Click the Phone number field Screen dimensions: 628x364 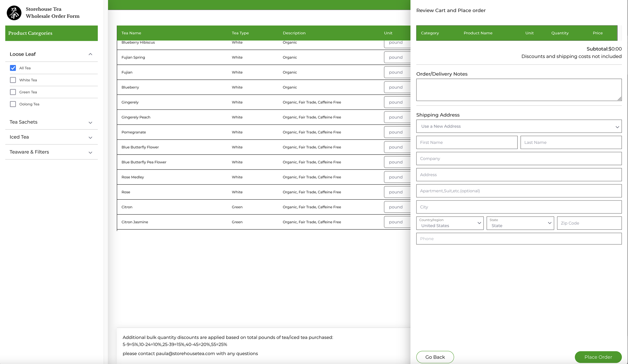click(x=519, y=239)
